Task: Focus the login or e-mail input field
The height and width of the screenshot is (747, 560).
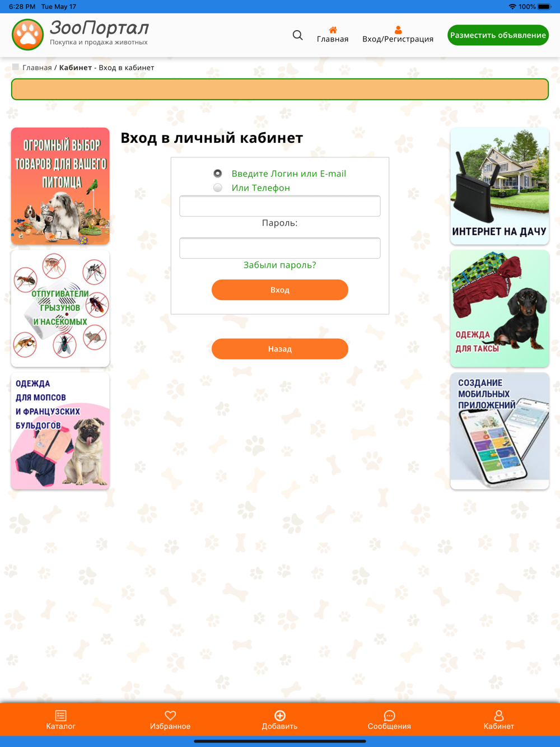Action: pyautogui.click(x=280, y=206)
